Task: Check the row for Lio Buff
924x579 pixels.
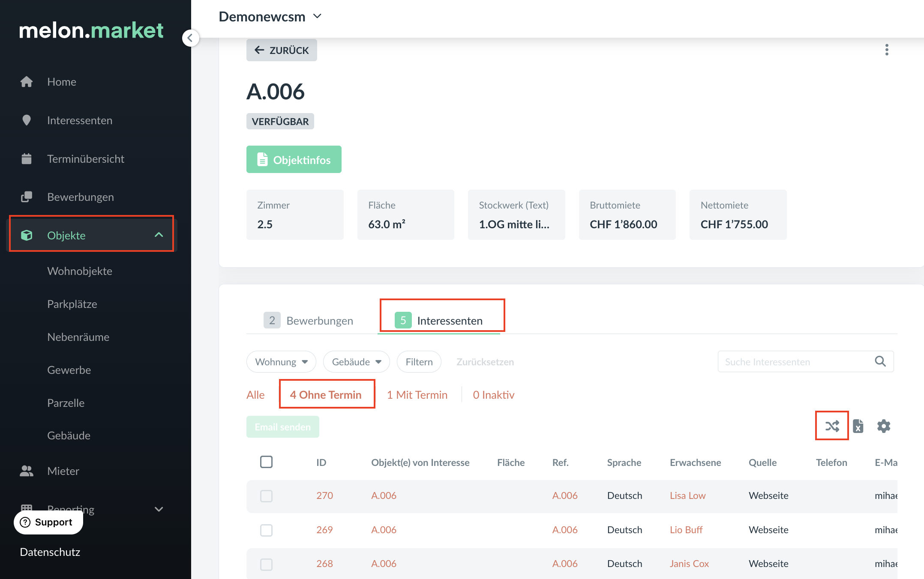Action: pos(266,530)
